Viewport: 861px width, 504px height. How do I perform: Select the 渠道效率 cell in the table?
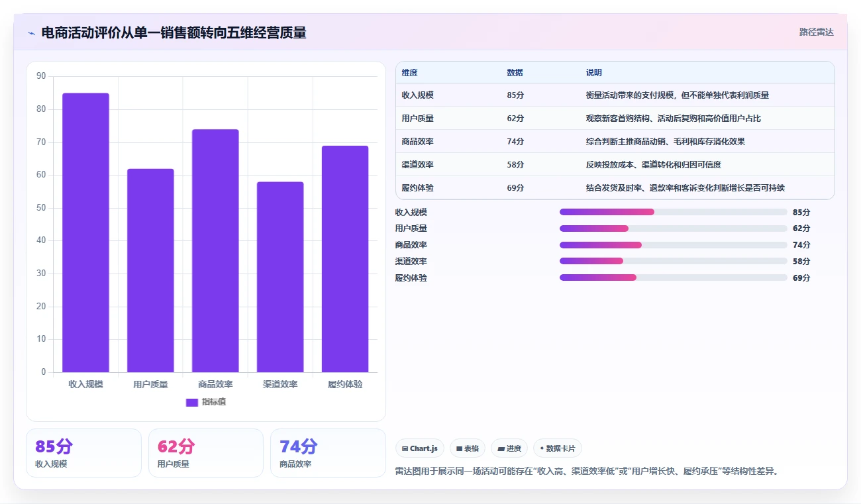click(417, 165)
